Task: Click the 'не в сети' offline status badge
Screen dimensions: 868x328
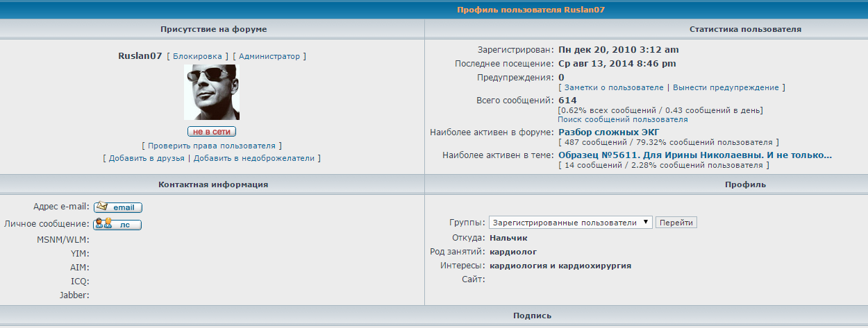Action: [x=212, y=132]
